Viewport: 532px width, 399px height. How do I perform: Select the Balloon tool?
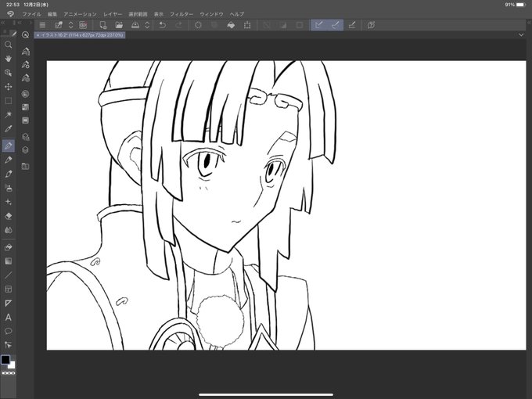coord(9,331)
